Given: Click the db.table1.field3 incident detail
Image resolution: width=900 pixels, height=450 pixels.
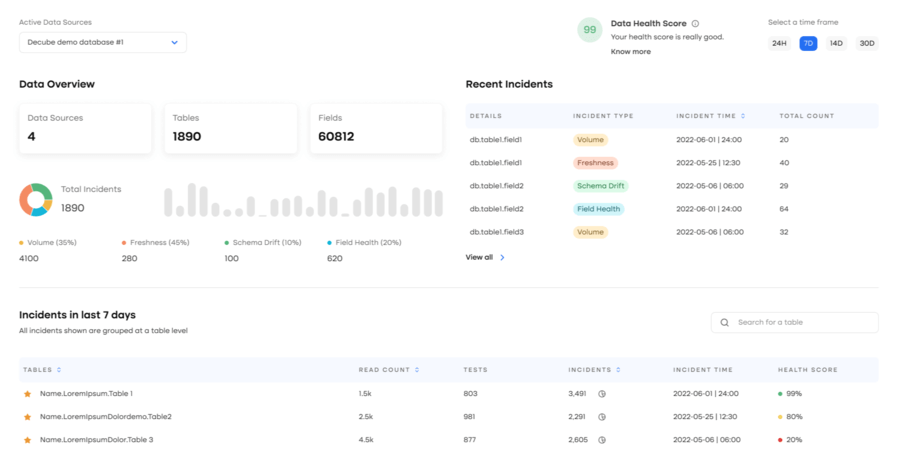Looking at the screenshot, I should [496, 232].
